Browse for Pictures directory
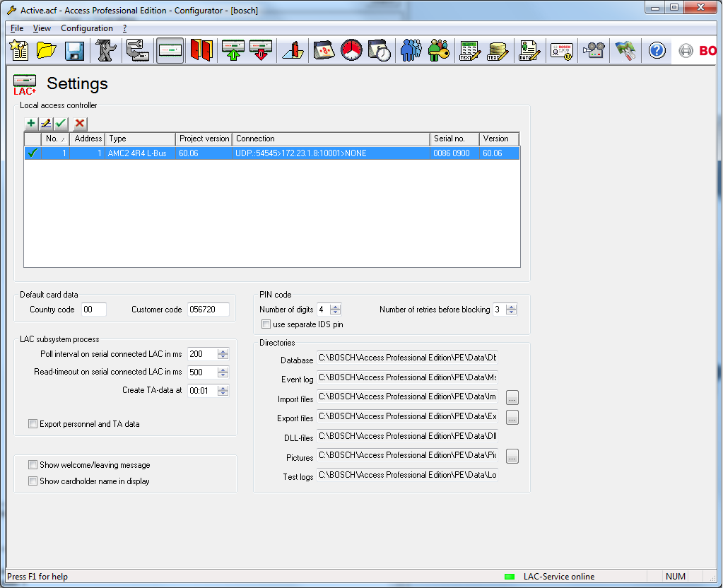 512,456
